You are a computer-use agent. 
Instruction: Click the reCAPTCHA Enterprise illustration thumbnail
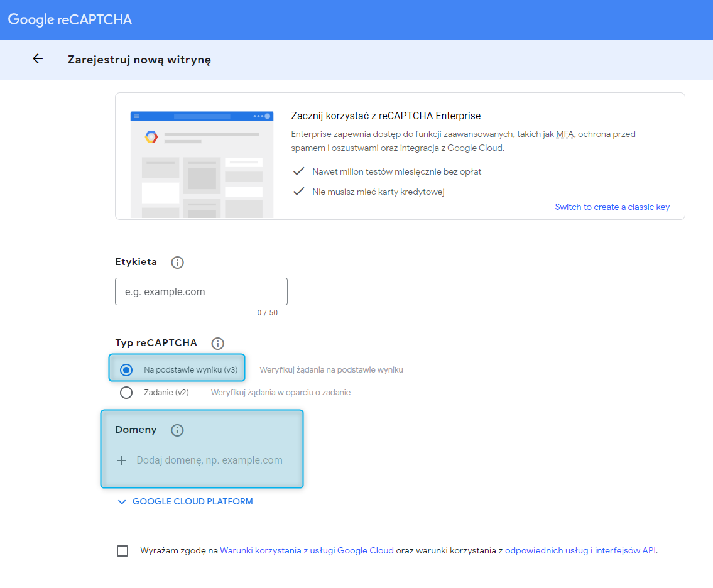click(x=202, y=164)
